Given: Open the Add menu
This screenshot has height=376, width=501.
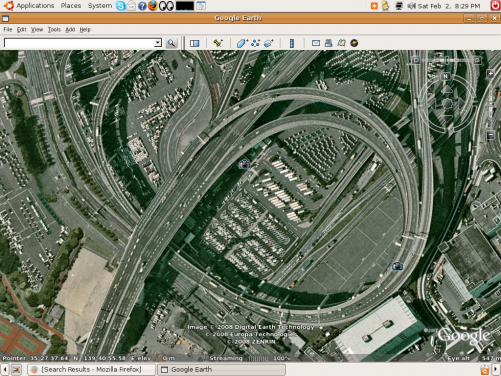Looking at the screenshot, I should pyautogui.click(x=70, y=30).
